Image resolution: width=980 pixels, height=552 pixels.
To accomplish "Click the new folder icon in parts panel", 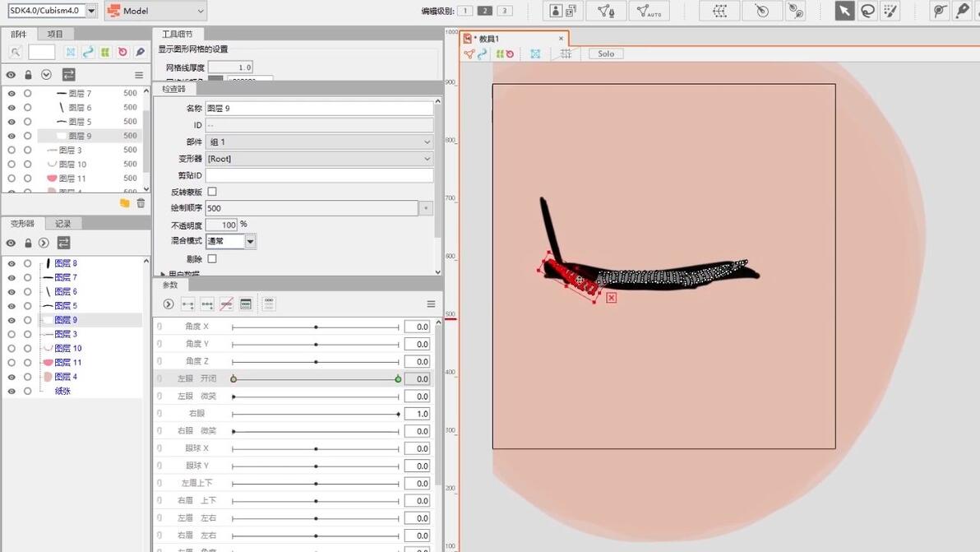I will [124, 203].
